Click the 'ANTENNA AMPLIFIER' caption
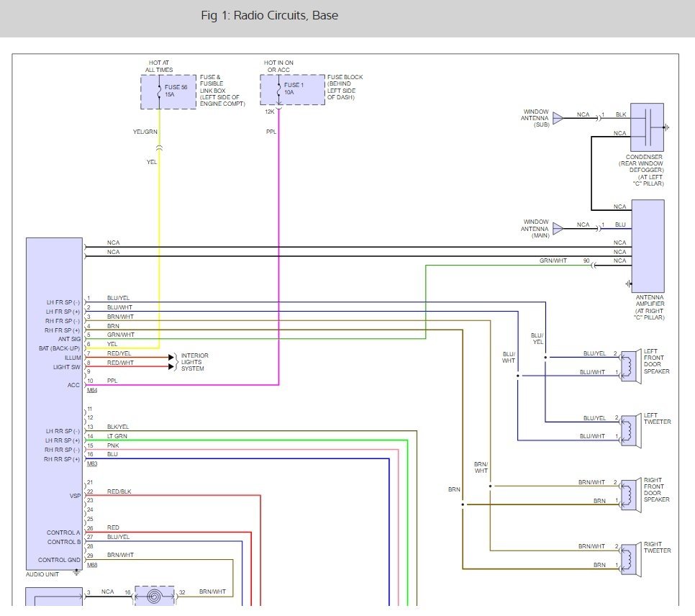 650,307
